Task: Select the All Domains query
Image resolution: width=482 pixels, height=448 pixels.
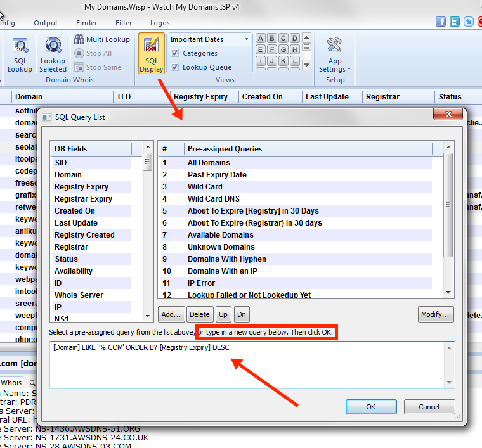Action: pyautogui.click(x=296, y=163)
